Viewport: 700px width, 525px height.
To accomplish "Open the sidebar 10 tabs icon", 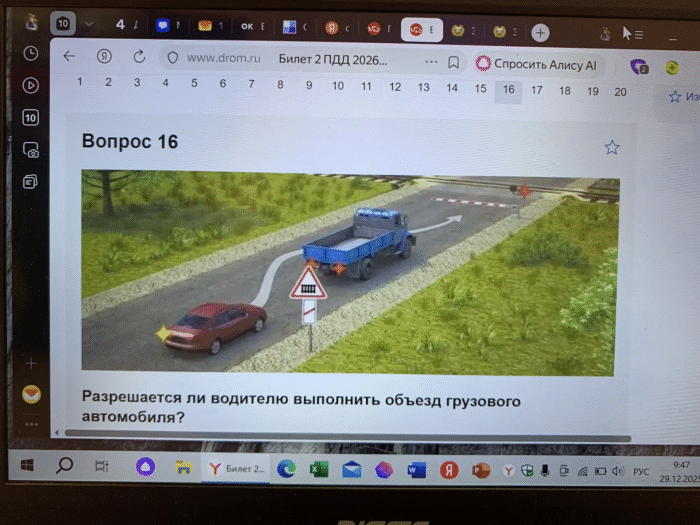I will [x=30, y=118].
